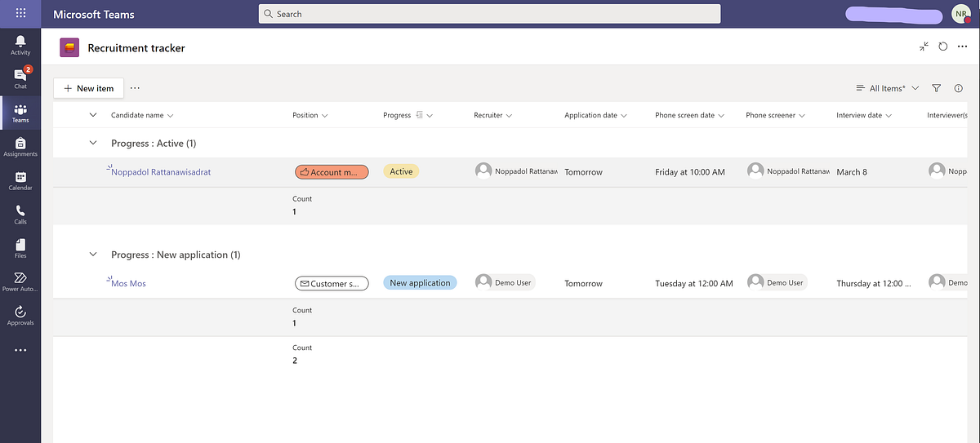Open Files in the sidebar
The height and width of the screenshot is (443, 980).
click(x=20, y=249)
